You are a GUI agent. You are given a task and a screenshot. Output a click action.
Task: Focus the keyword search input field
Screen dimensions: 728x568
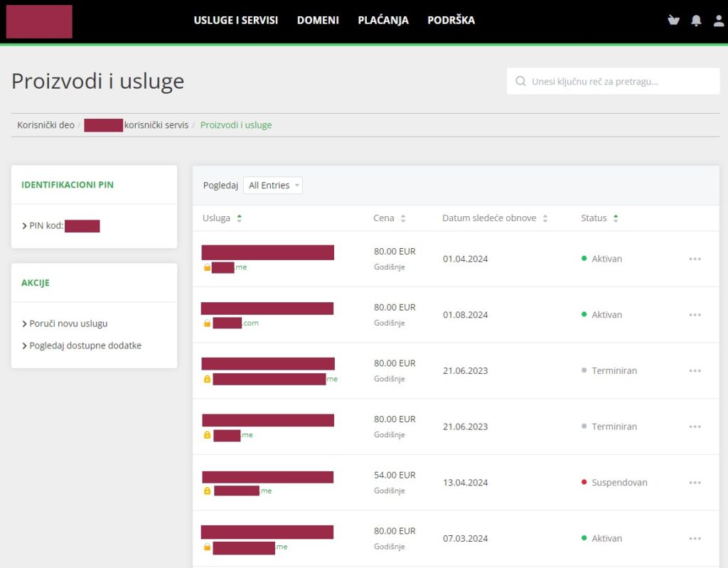coord(619,82)
